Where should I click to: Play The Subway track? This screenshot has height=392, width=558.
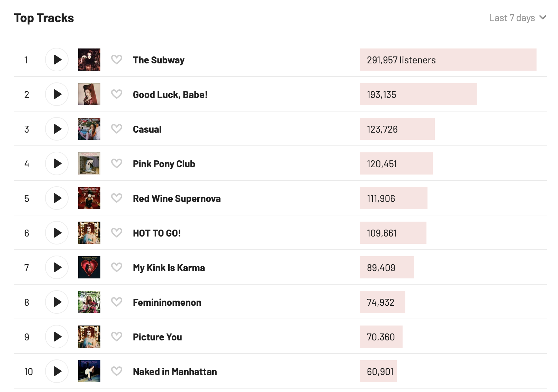(57, 60)
